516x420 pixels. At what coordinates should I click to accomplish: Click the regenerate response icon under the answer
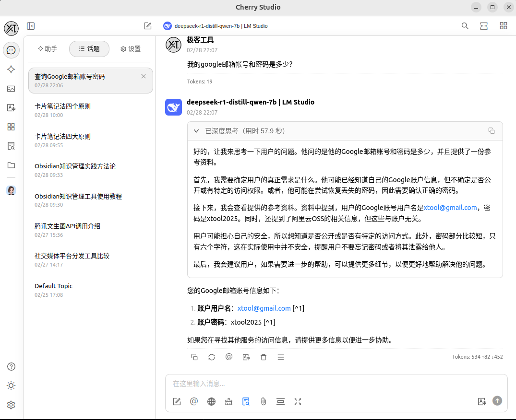(212, 357)
